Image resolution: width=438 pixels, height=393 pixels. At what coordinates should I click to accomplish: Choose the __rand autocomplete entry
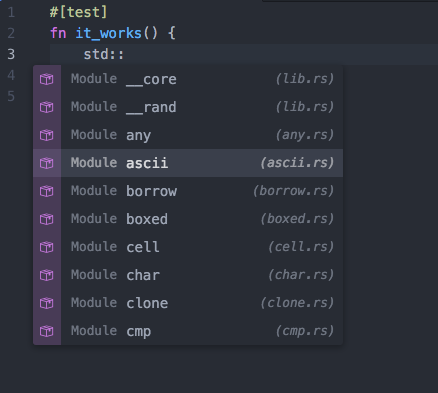[188, 107]
